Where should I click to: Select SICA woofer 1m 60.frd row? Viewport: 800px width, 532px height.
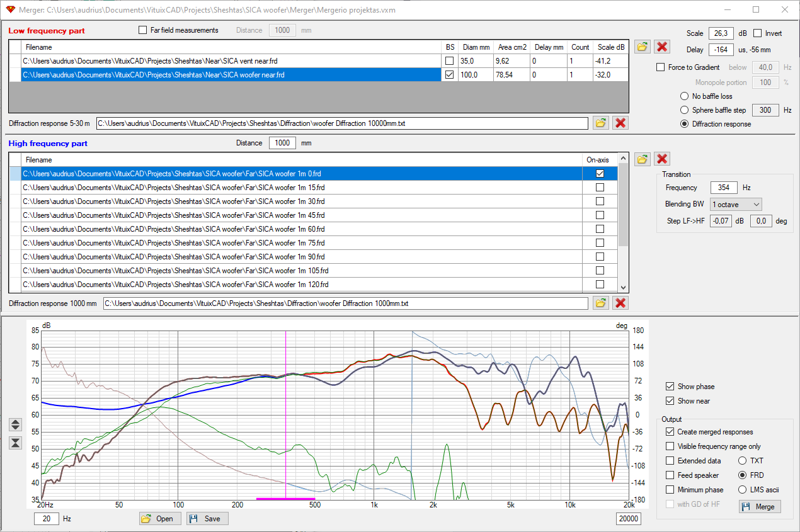pos(300,229)
